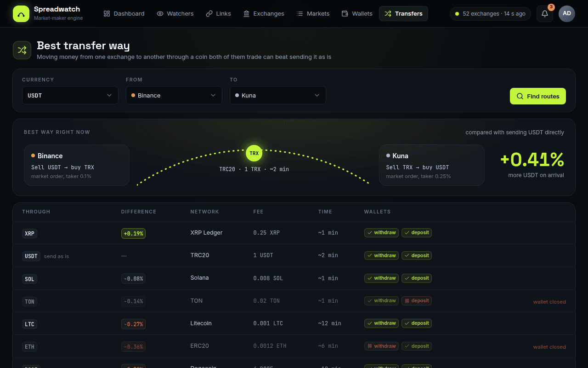This screenshot has width=588, height=368.
Task: Open the notifications bell
Action: pos(545,14)
